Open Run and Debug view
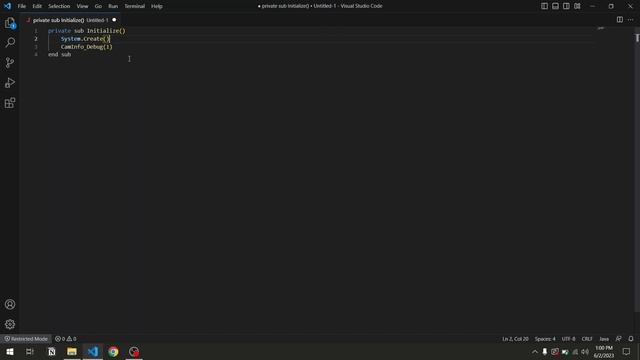The width and height of the screenshot is (640, 360). [x=10, y=83]
